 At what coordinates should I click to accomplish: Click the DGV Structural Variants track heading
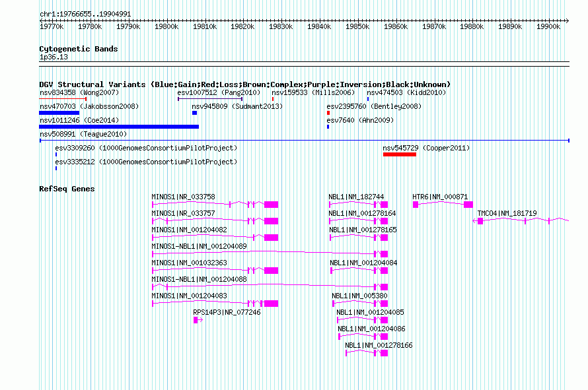[x=244, y=84]
